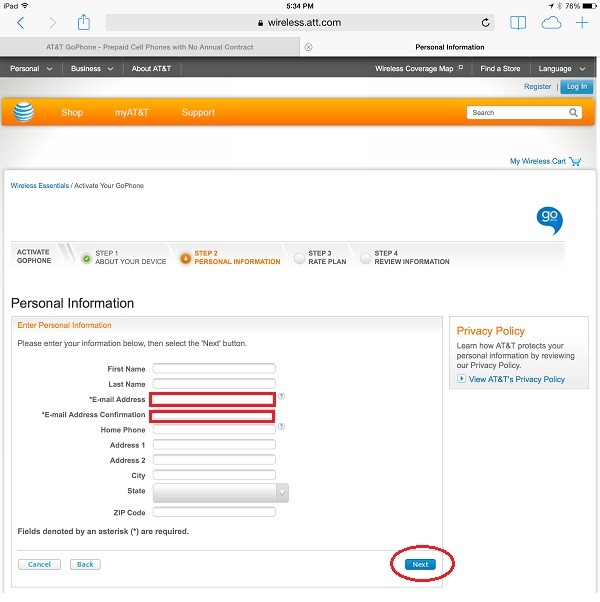Click the E-mail Address Confirmation field
The width and height of the screenshot is (600, 602).
[x=212, y=416]
